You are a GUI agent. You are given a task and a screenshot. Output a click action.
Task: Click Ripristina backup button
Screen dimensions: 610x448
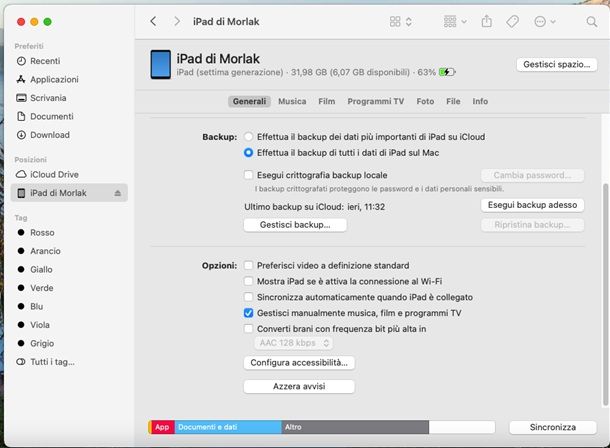532,225
